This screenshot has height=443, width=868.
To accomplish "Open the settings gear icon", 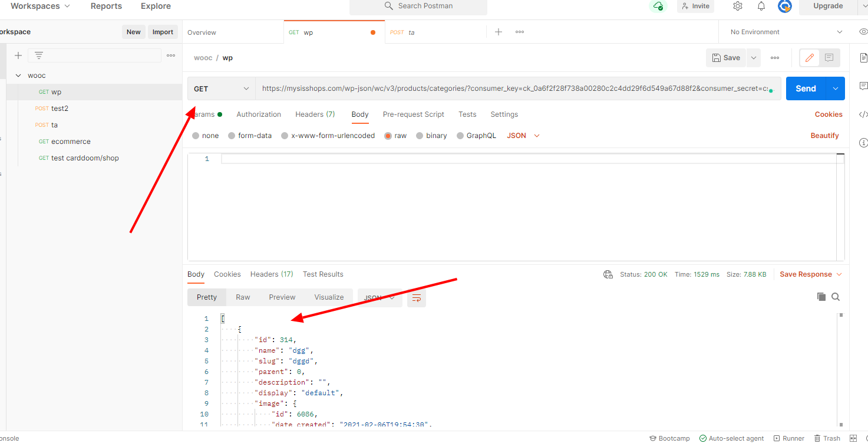I will click(x=738, y=6).
